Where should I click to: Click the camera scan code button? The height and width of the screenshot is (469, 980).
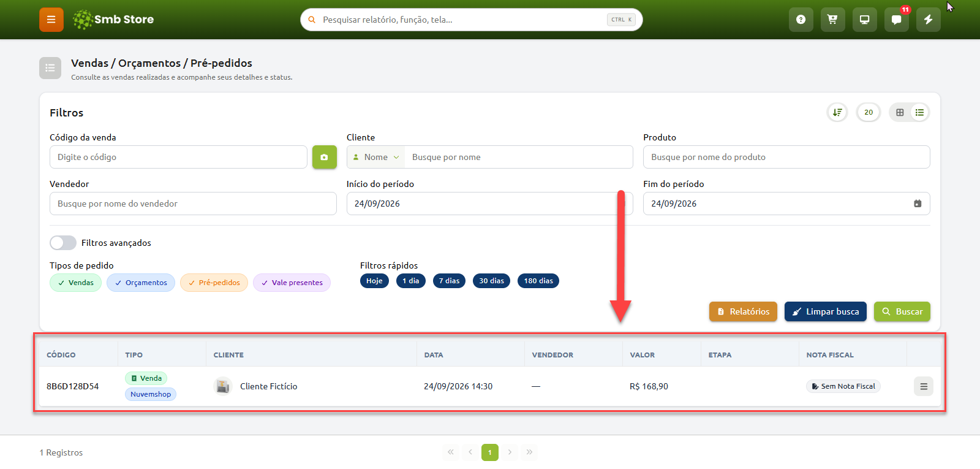click(324, 157)
